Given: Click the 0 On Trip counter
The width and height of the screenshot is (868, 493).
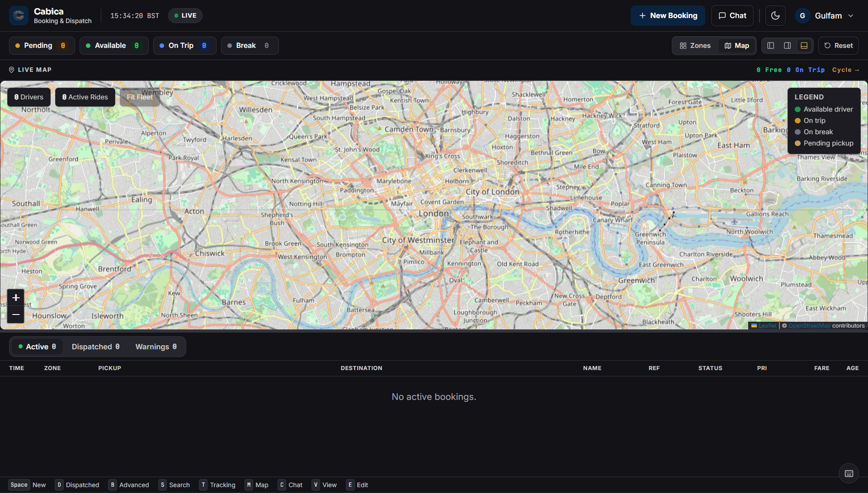Looking at the screenshot, I should [x=806, y=70].
